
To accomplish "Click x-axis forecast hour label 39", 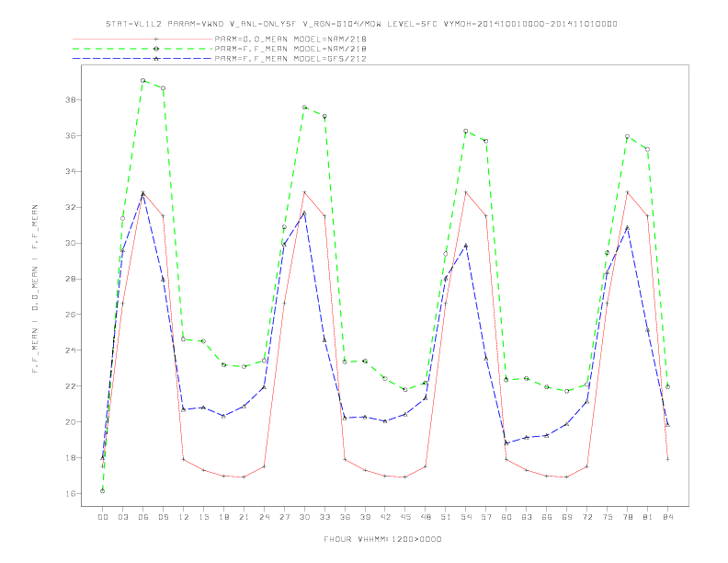I will click(x=365, y=517).
